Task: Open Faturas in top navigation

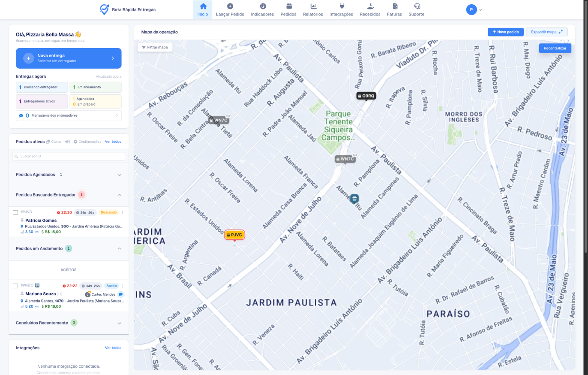Action: pyautogui.click(x=395, y=9)
